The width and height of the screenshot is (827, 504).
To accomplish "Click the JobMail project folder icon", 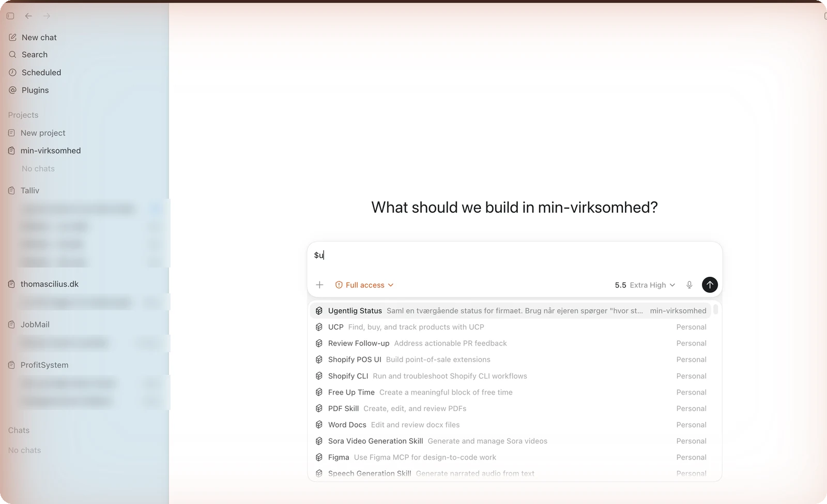I will point(11,324).
